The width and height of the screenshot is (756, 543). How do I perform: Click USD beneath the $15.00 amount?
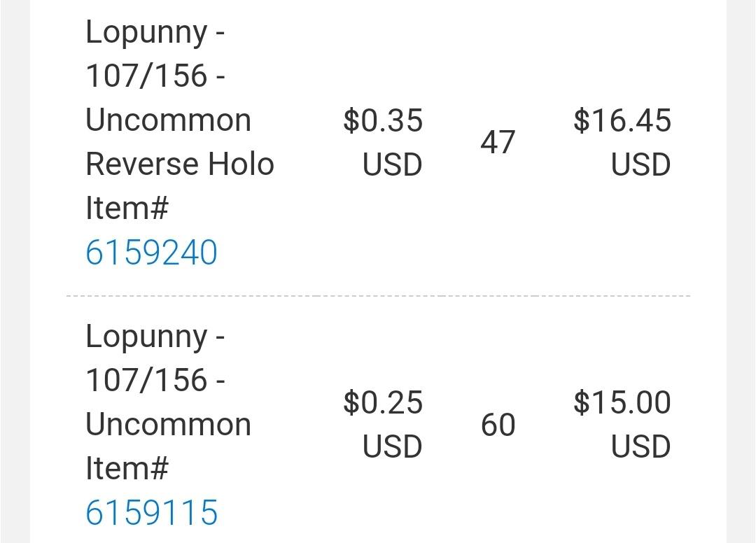640,446
